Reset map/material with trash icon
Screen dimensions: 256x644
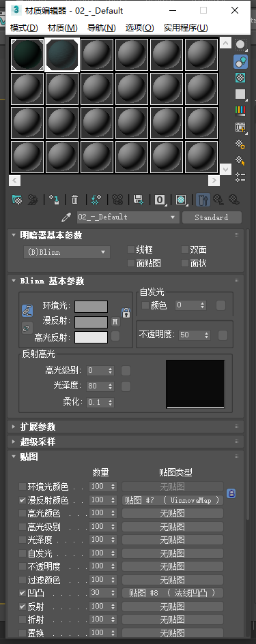pyautogui.click(x=74, y=200)
